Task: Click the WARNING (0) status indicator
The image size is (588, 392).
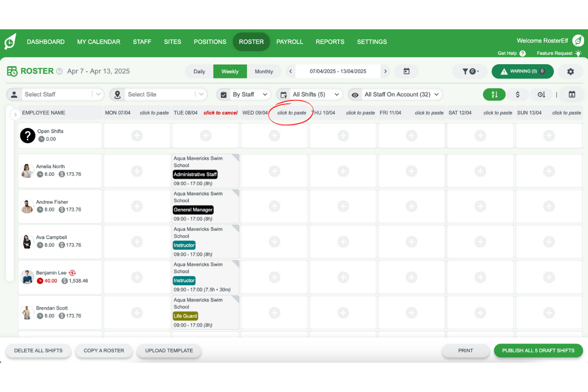Action: coord(522,71)
